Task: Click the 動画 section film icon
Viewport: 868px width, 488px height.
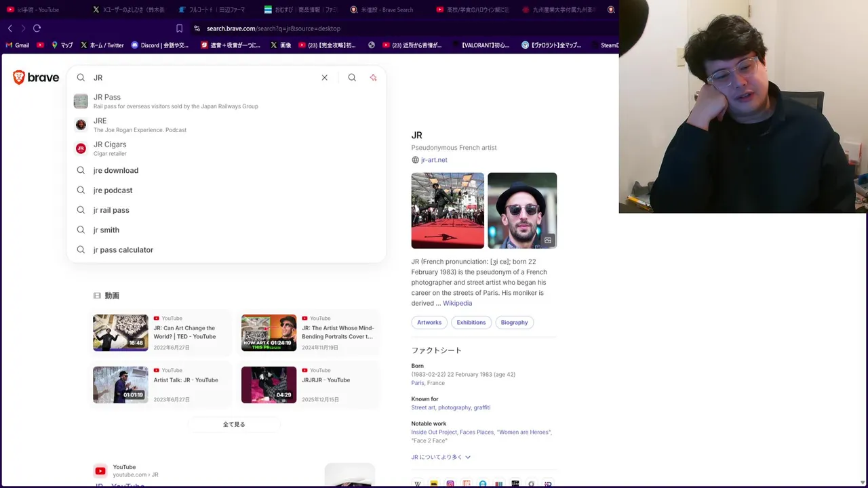Action: pyautogui.click(x=97, y=296)
